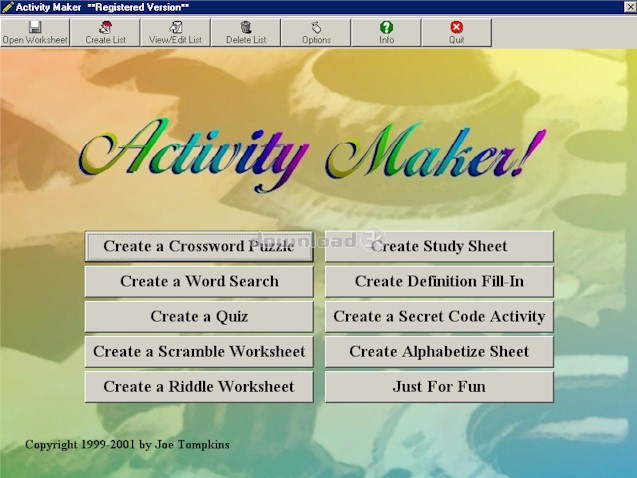Close the Activity Maker window
Viewport: 637px width, 478px height.
pyautogui.click(x=630, y=7)
